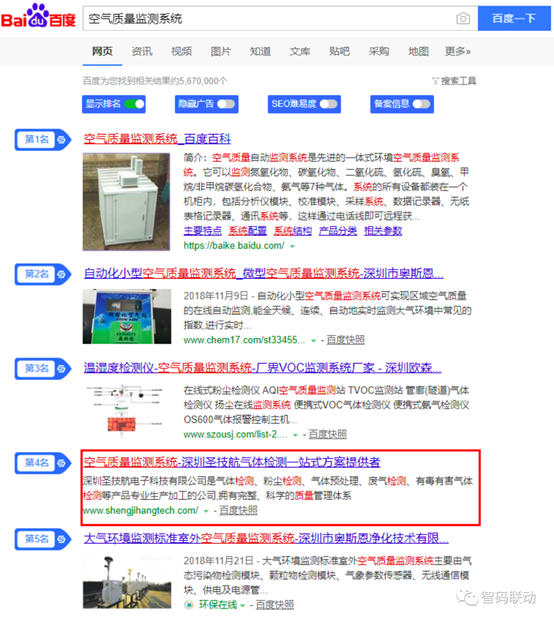Open the Baidu logo homepage
The height and width of the screenshot is (622, 554).
[x=38, y=16]
